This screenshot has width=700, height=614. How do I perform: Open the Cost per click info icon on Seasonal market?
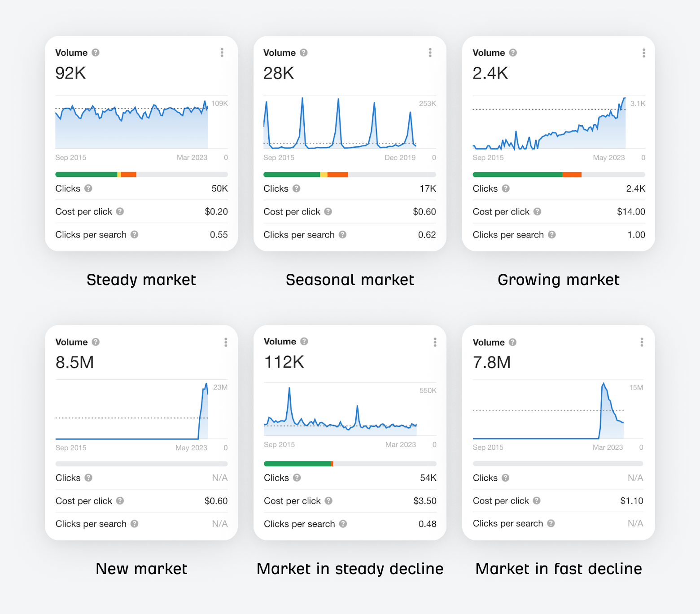click(328, 211)
